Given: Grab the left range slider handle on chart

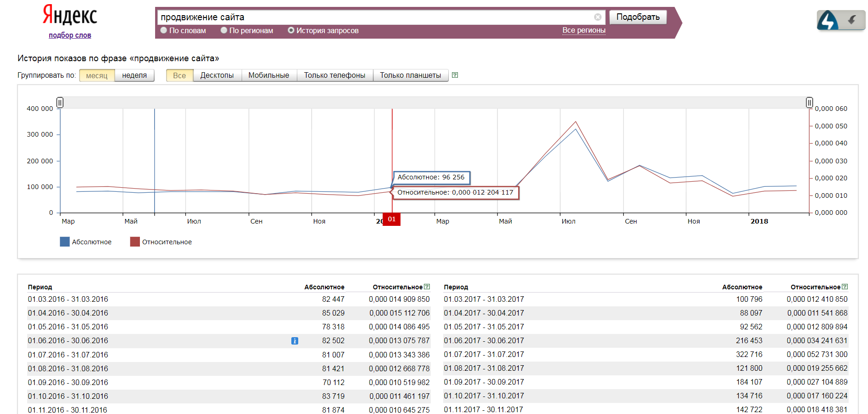Looking at the screenshot, I should pyautogui.click(x=60, y=102).
